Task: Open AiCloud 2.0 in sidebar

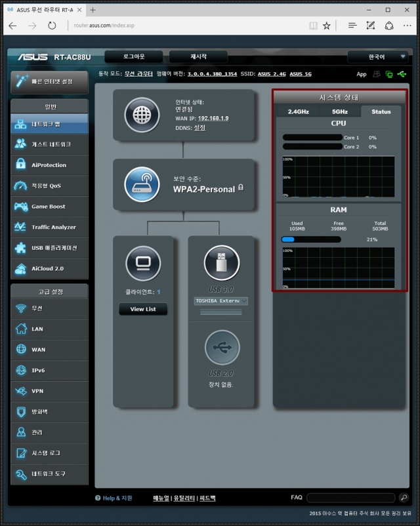Action: (49, 268)
